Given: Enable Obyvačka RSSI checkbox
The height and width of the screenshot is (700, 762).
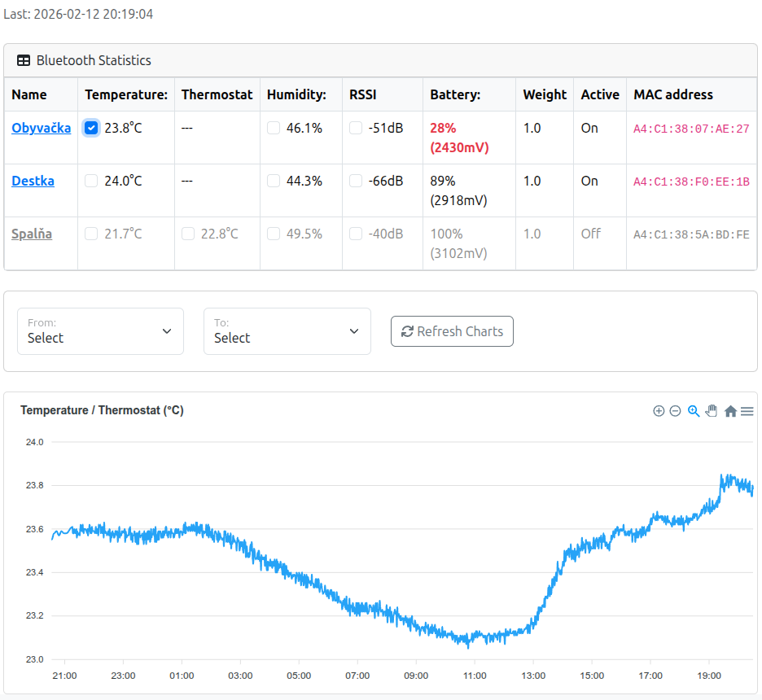Looking at the screenshot, I should (356, 128).
